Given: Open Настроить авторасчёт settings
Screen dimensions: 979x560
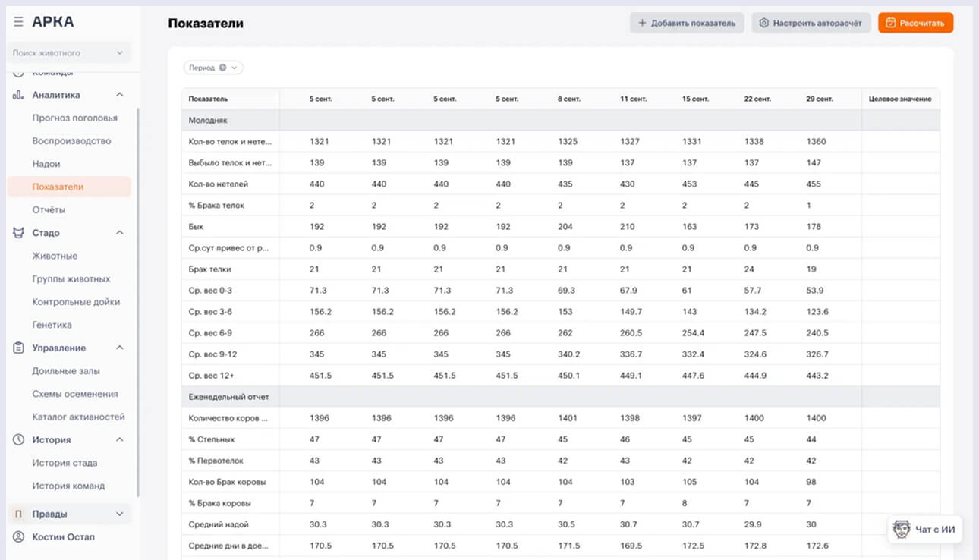Looking at the screenshot, I should click(811, 23).
